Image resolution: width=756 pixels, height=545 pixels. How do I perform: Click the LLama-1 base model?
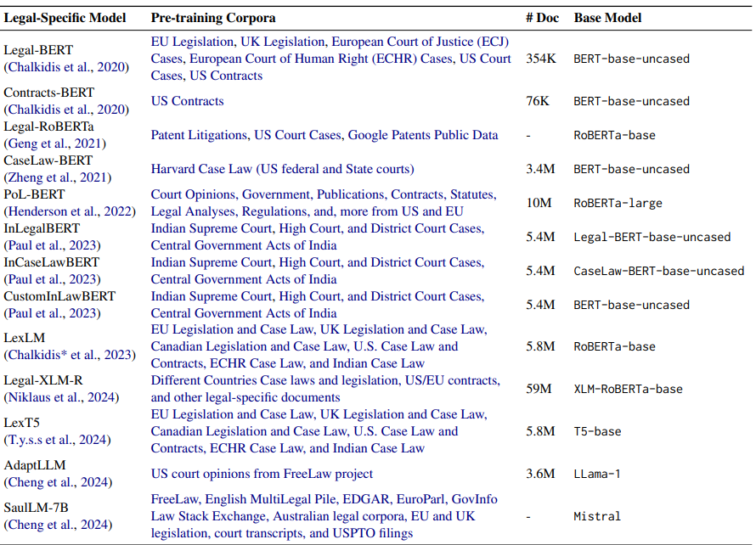pos(597,474)
